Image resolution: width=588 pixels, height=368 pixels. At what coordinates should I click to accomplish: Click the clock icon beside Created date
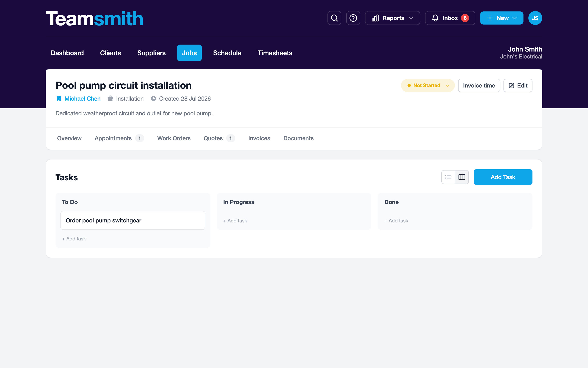[x=154, y=99]
